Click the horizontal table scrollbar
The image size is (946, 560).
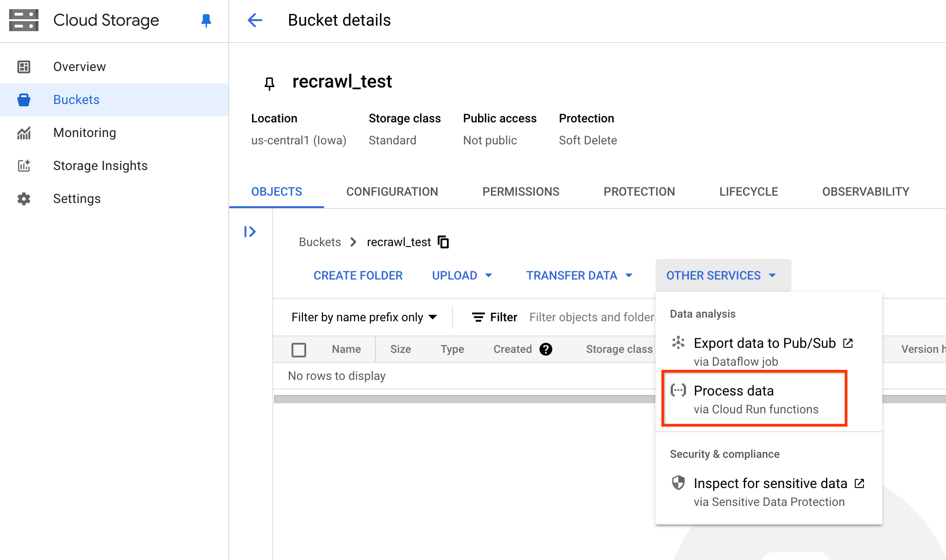pyautogui.click(x=465, y=399)
